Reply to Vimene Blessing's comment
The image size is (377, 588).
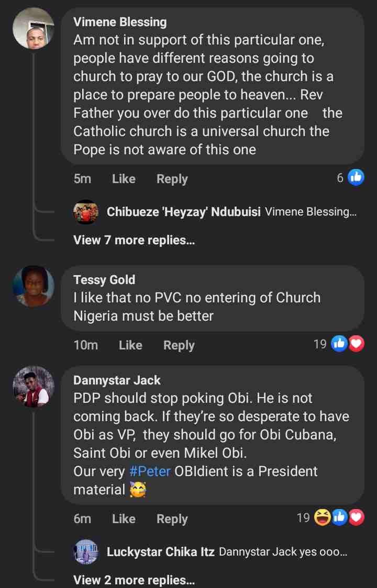click(172, 179)
